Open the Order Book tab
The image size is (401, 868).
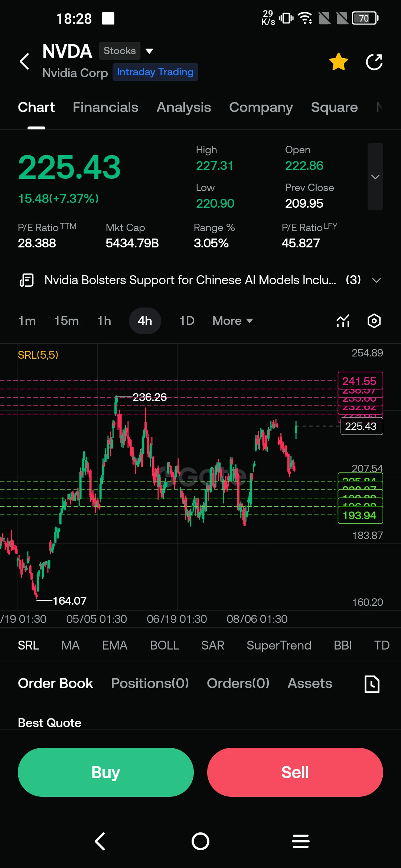pos(55,683)
